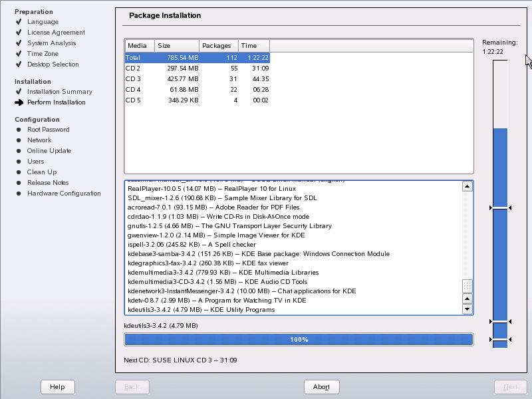Click the lower scroll up arrow in package log
This screenshot has width=532, height=399.
tap(467, 299)
